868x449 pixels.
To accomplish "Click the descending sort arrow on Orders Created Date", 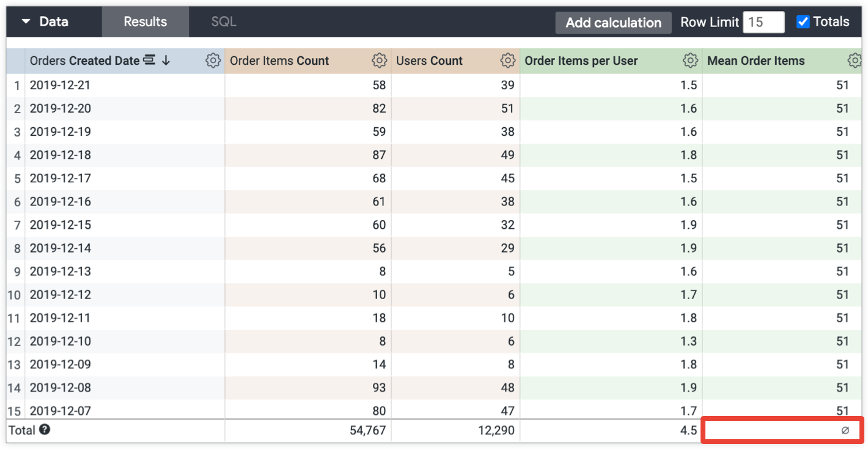I will click(166, 61).
